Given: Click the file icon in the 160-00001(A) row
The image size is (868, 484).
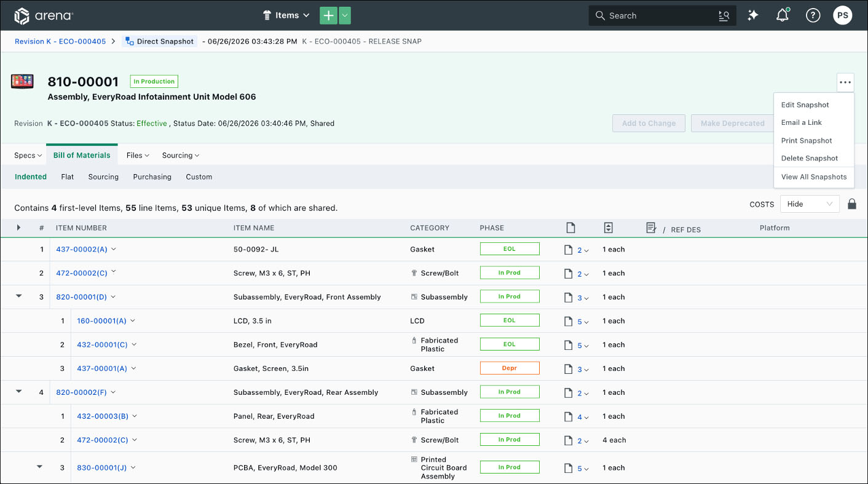Looking at the screenshot, I should [x=569, y=321].
